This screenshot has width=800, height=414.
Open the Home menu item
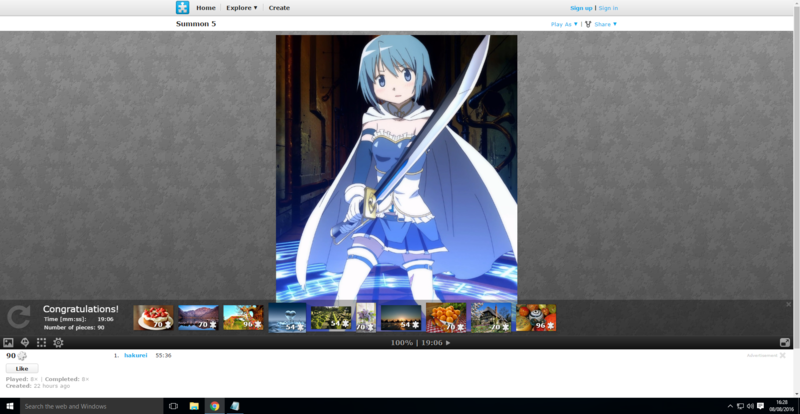point(206,8)
